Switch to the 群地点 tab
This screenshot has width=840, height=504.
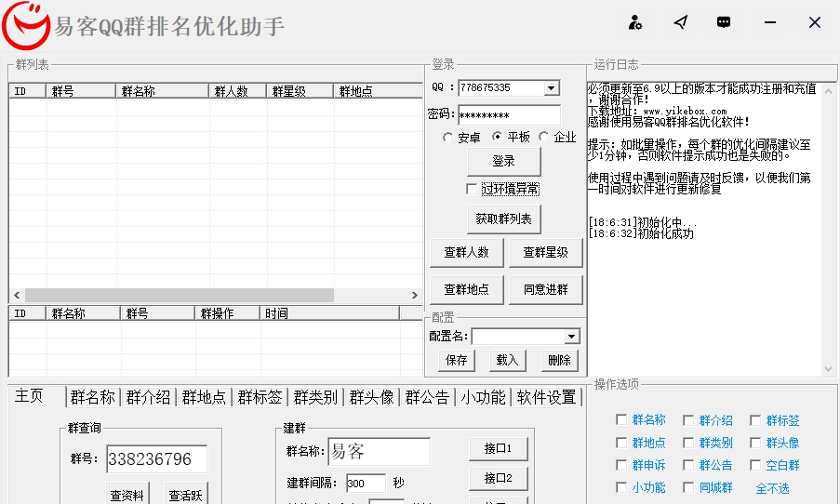[x=204, y=397]
